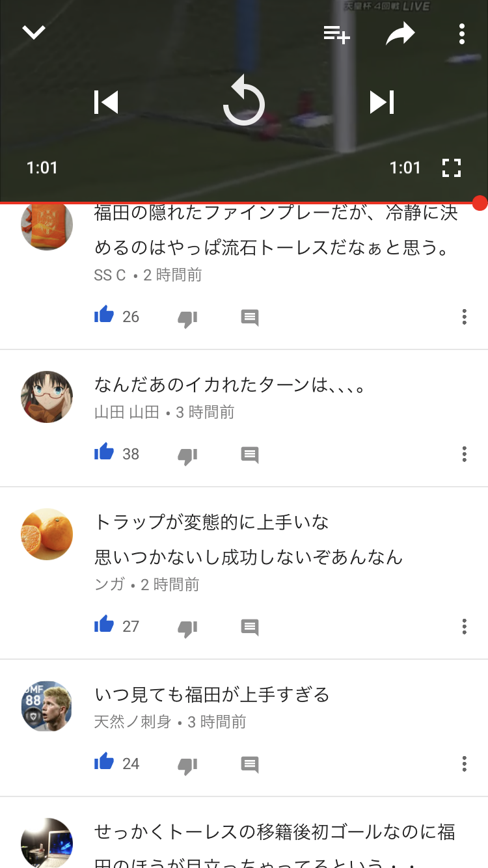Reply to the comment by SS C

click(x=250, y=318)
